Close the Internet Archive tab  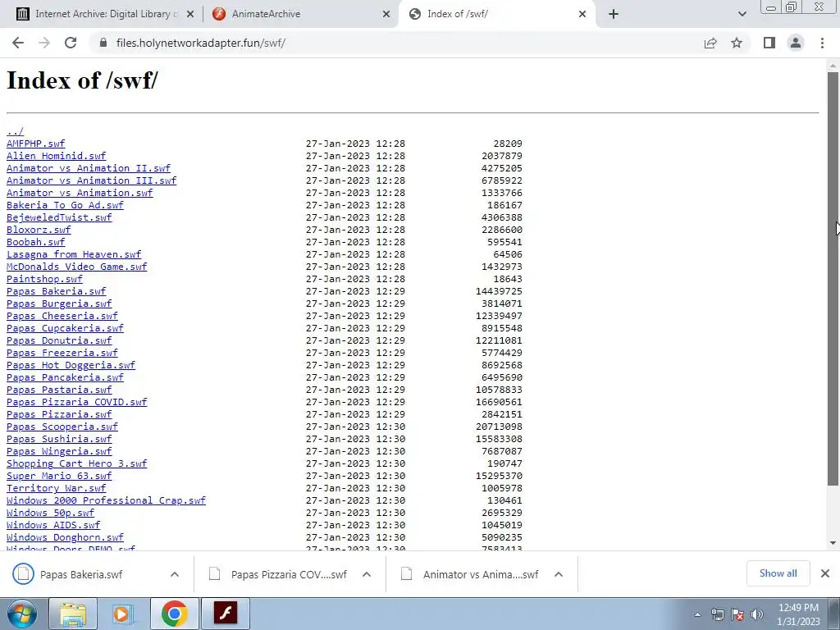[189, 14]
